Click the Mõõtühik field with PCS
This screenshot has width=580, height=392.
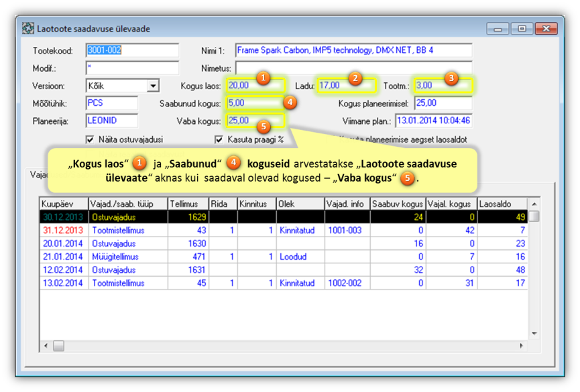click(112, 103)
